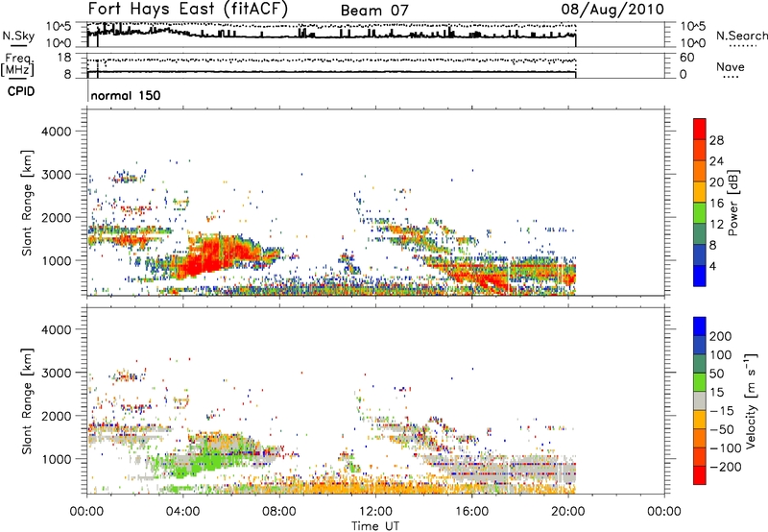Pick the yellow-orange 16–20 dB Power segment
Viewport: 768px width, 532px height.
click(700, 192)
